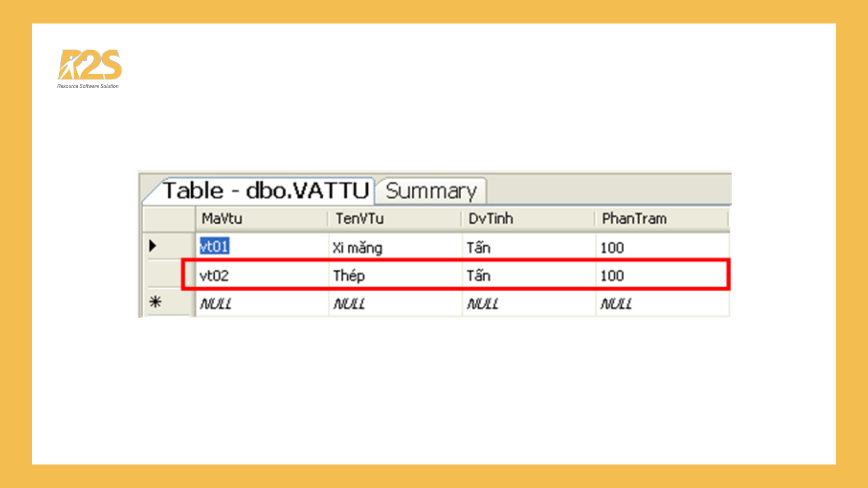Click the NULL cell under MaVtu

216,303
